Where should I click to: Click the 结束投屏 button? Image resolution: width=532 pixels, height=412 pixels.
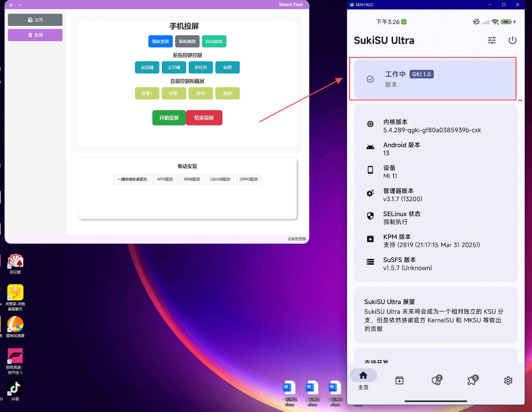click(204, 118)
